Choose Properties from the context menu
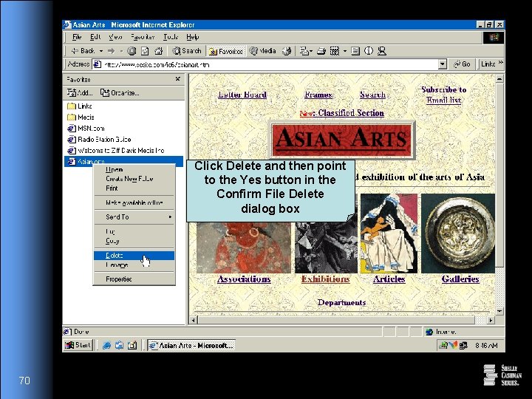This screenshot has height=399, width=532. (x=118, y=279)
